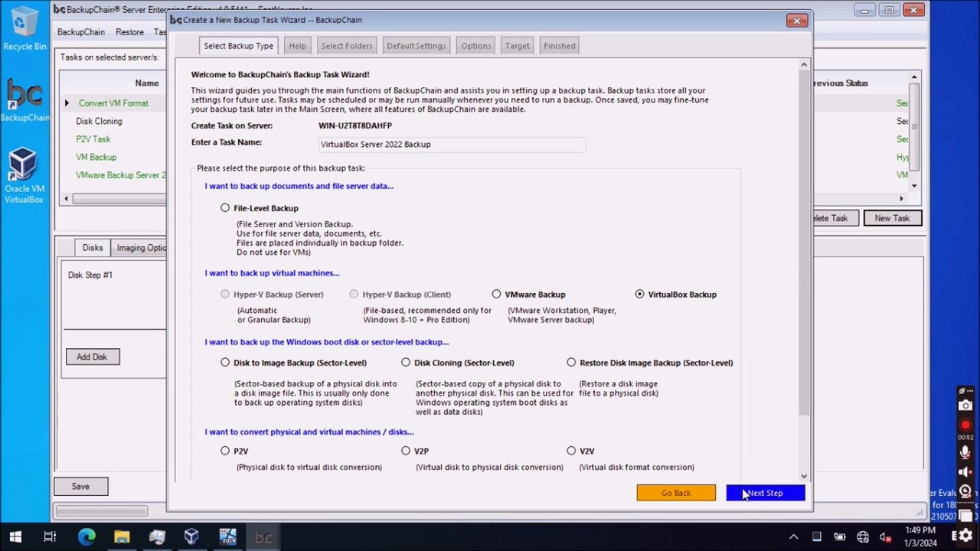Select the P2V conversion option

(225, 451)
